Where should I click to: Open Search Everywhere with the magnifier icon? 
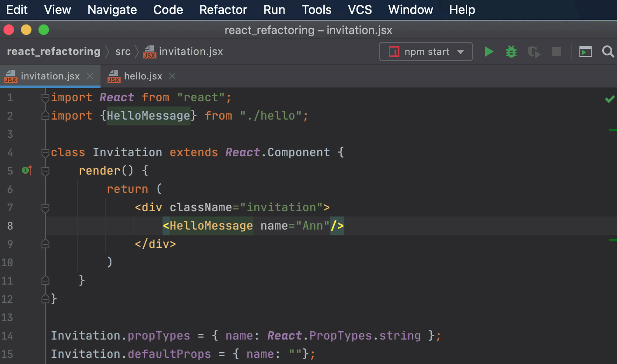(x=608, y=52)
